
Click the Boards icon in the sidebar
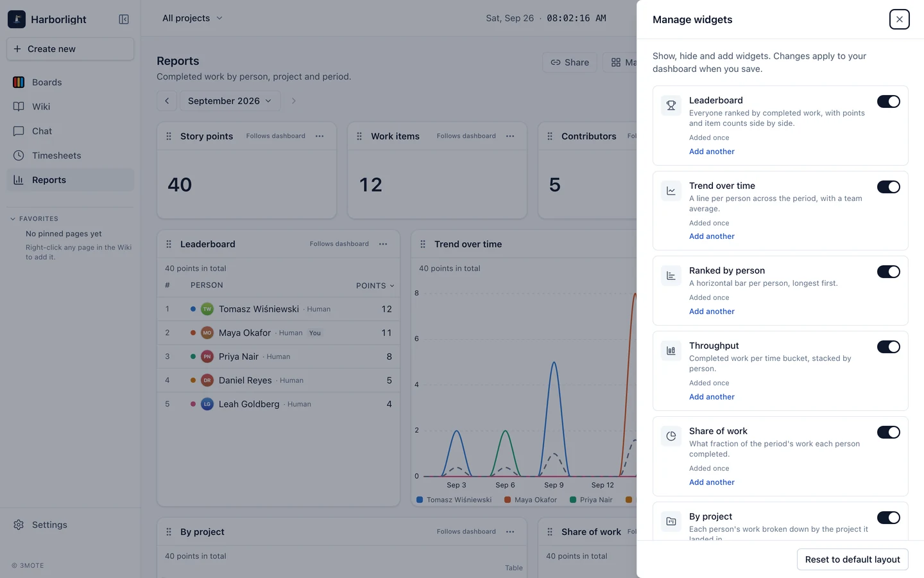pos(19,82)
